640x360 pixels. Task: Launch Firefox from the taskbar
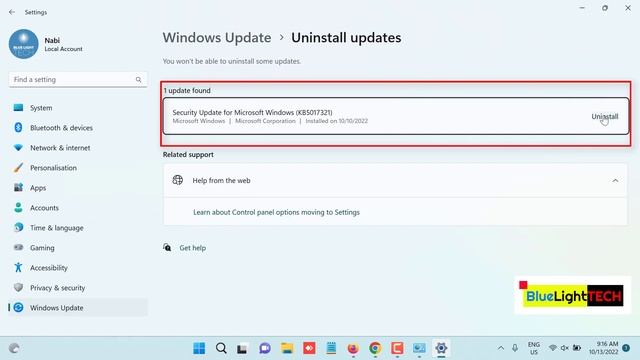tap(353, 348)
